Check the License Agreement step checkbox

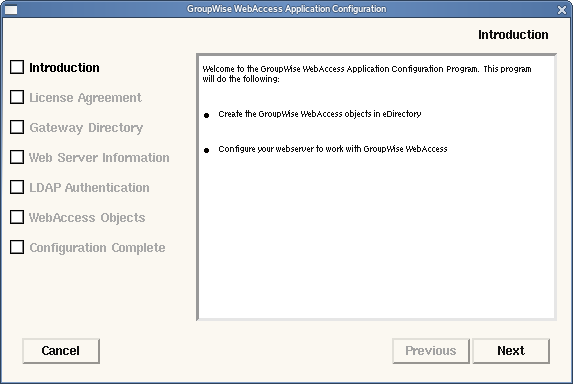pyautogui.click(x=17, y=97)
